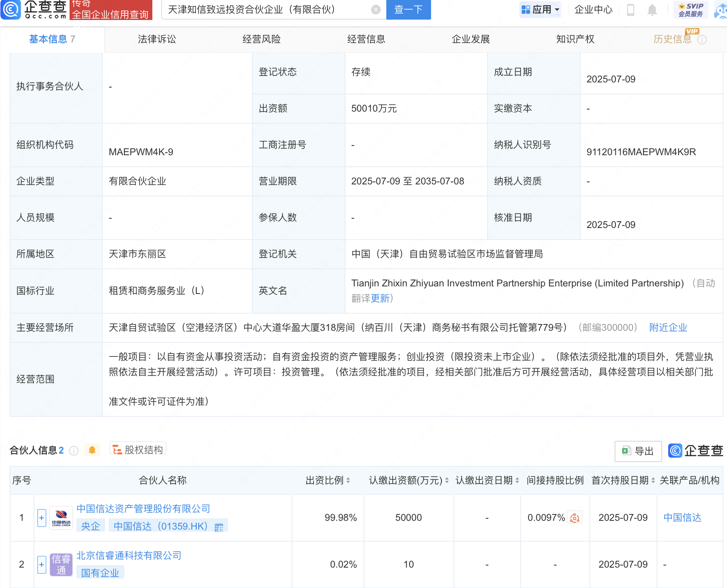
Task: Open notifications bell icon in header
Action: pos(652,10)
